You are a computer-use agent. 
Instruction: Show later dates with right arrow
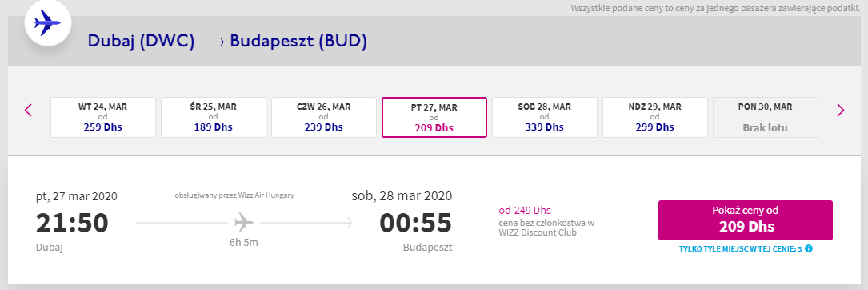(x=840, y=111)
